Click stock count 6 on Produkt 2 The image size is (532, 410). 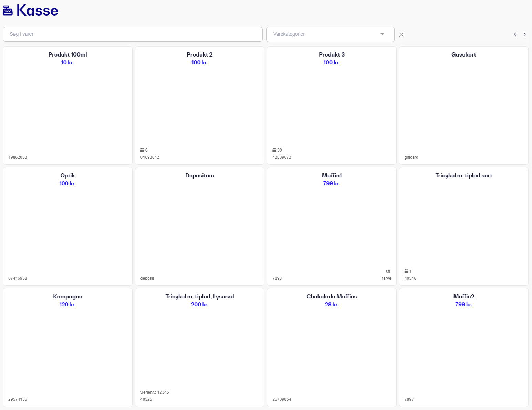[146, 150]
